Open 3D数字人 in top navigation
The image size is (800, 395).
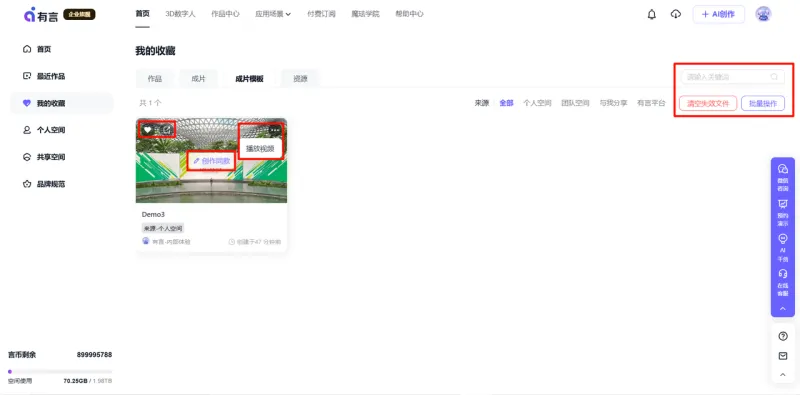click(180, 14)
